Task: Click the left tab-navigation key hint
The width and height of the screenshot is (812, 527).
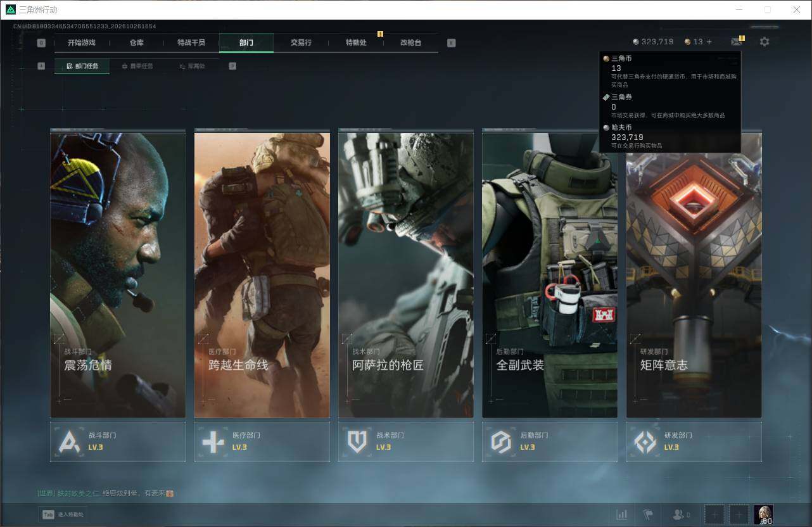Action: coord(41,43)
